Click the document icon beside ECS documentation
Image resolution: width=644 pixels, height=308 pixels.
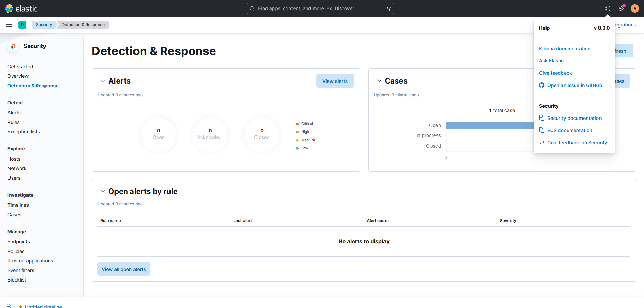(542, 130)
